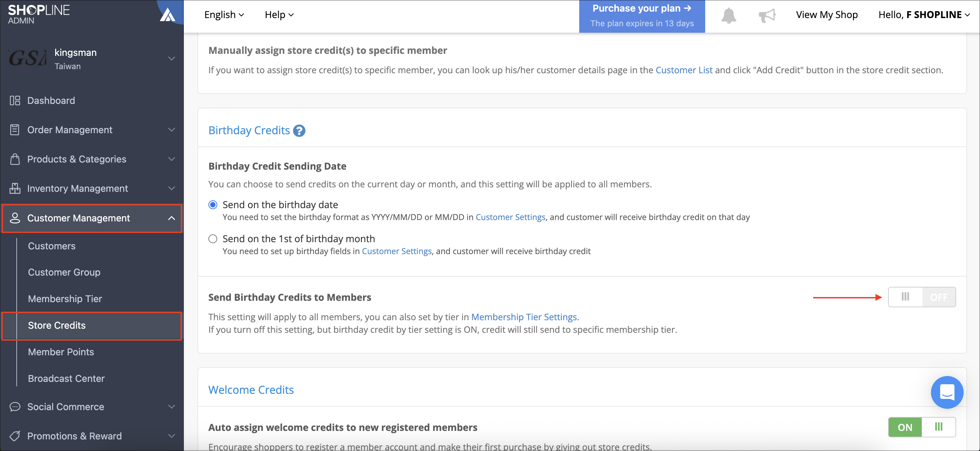
Task: Expand Social Commerce chevron
Action: click(x=172, y=407)
